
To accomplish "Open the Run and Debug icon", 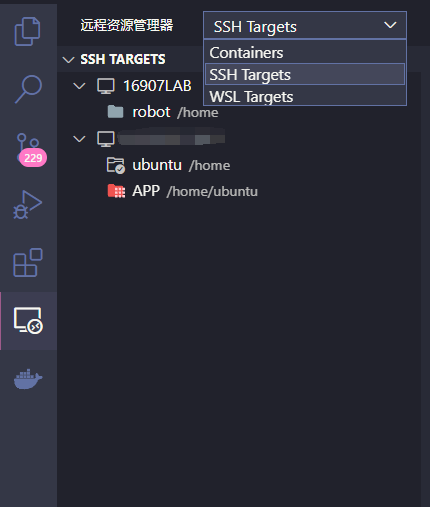I will point(28,204).
